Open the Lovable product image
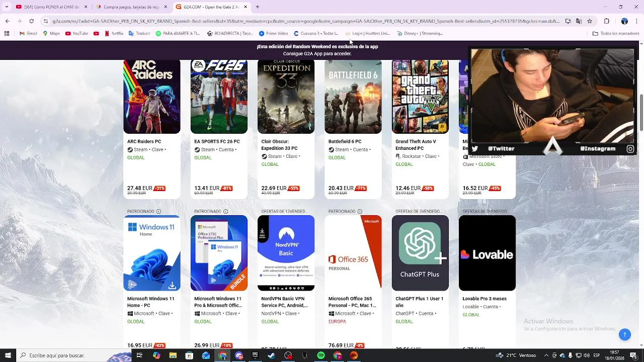 coord(487,253)
